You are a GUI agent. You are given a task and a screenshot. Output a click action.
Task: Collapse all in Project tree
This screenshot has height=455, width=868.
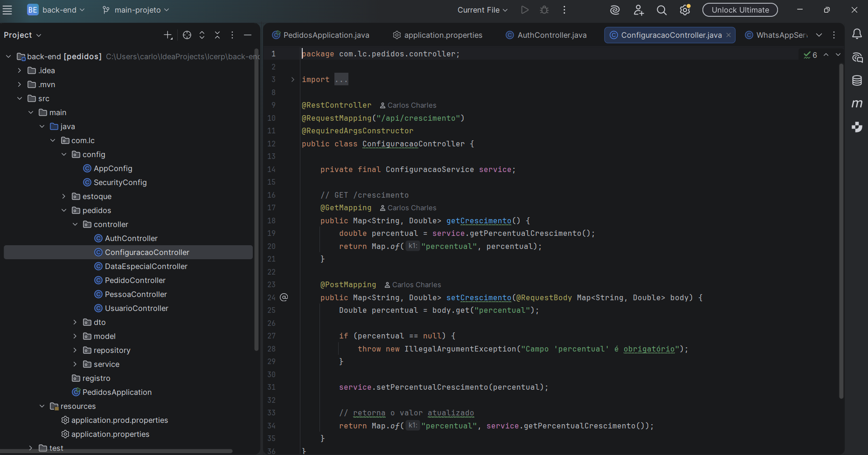coord(217,35)
